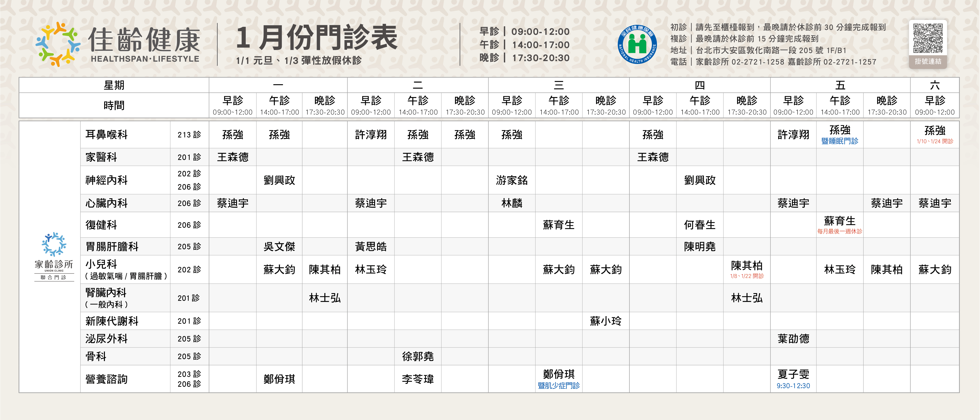Click 徐郭堯 in the 骨科 row

pyautogui.click(x=418, y=356)
